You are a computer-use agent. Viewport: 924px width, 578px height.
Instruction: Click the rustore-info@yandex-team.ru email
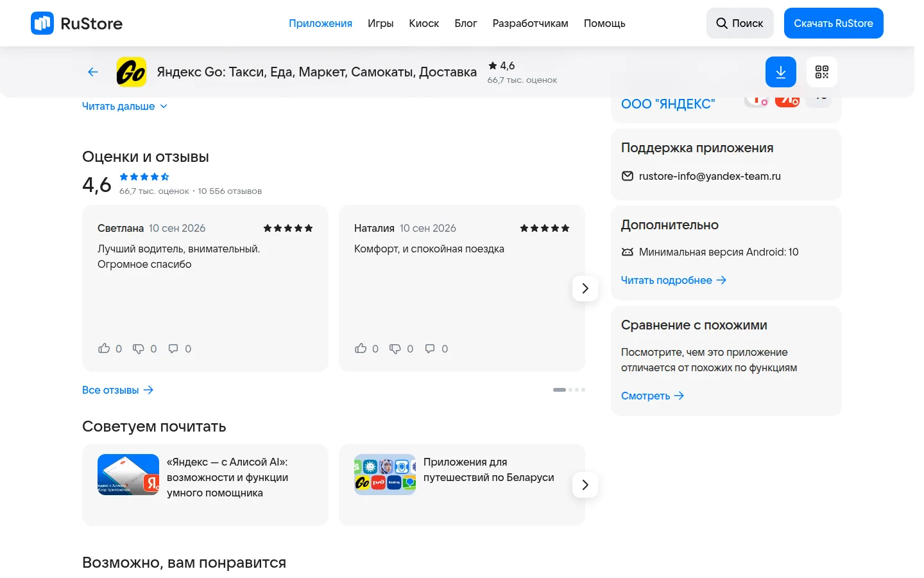point(710,176)
